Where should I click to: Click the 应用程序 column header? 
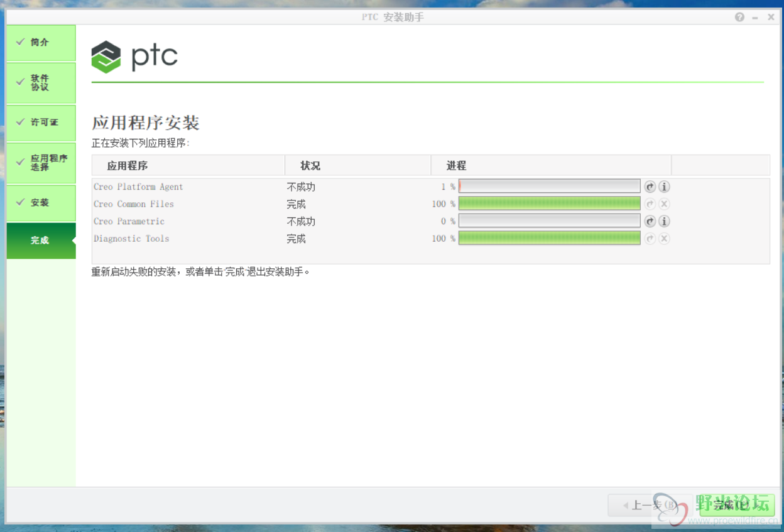(188, 165)
